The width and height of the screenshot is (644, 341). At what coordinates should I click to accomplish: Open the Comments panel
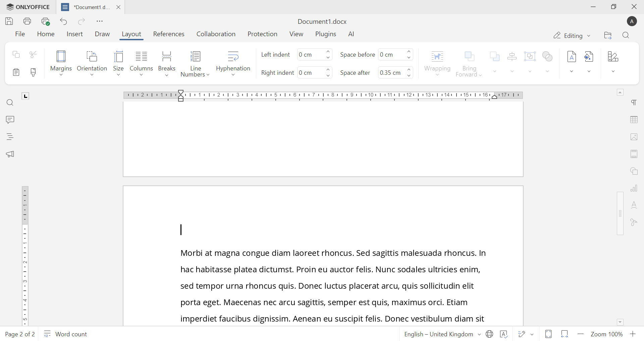pyautogui.click(x=10, y=120)
